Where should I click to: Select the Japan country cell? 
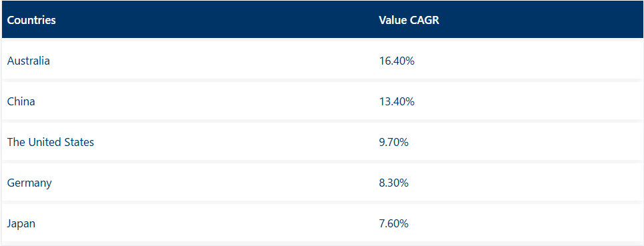point(21,224)
